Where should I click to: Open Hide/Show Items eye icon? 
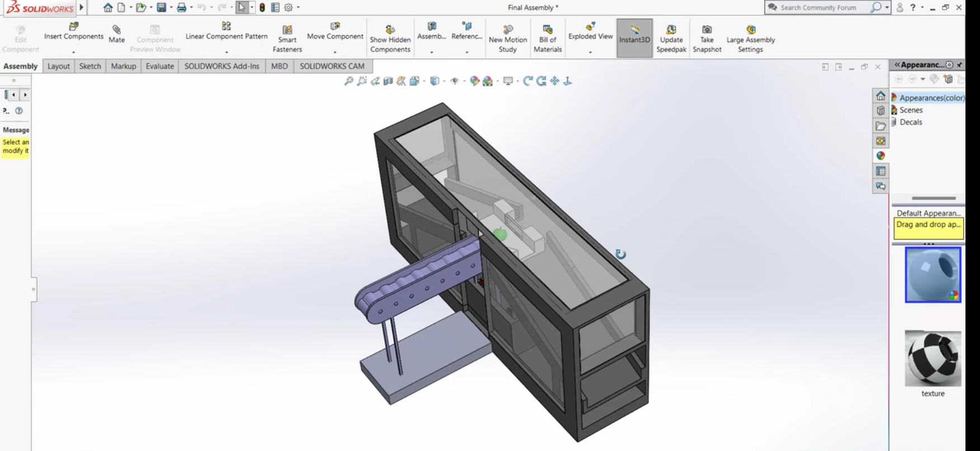point(454,81)
